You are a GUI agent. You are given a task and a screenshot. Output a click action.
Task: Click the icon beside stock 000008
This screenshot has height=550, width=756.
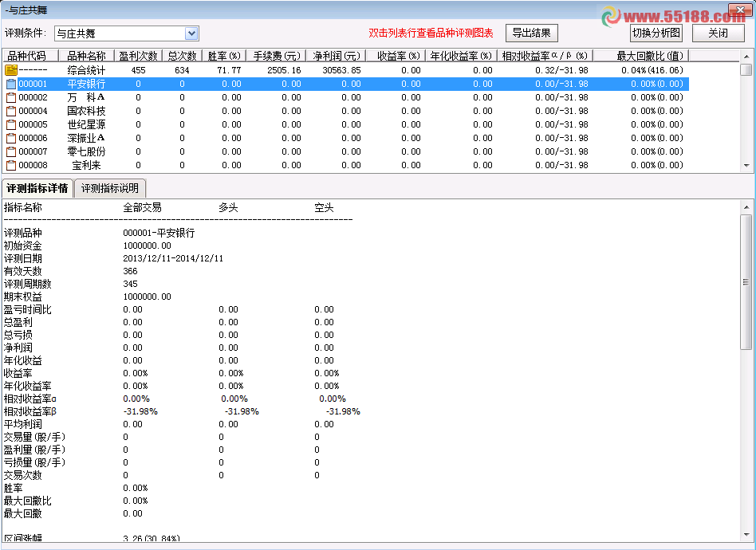(x=10, y=165)
